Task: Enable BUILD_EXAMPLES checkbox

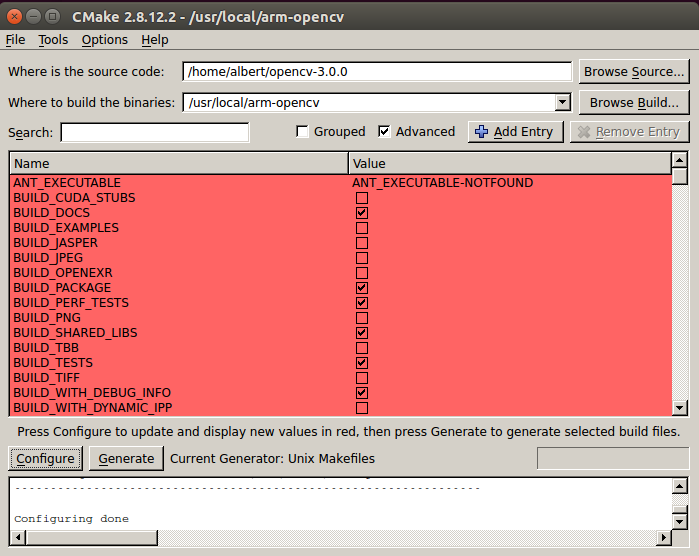Action: (x=362, y=228)
